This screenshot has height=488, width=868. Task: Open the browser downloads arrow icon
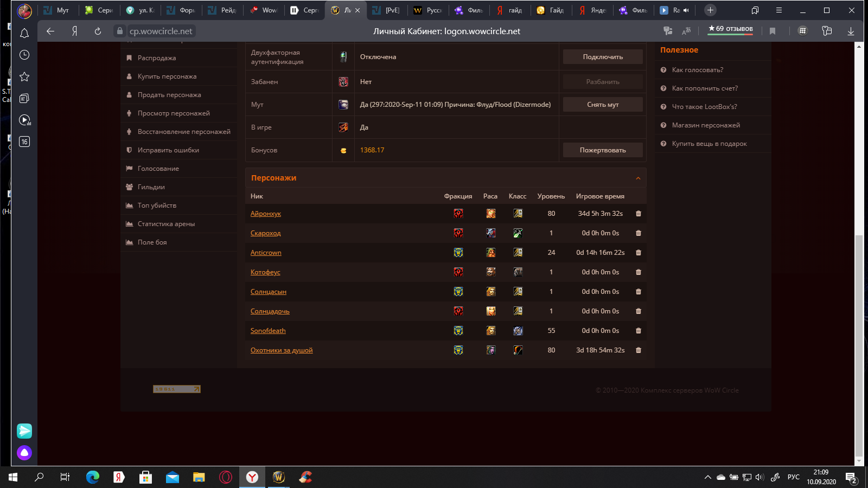[x=851, y=31]
